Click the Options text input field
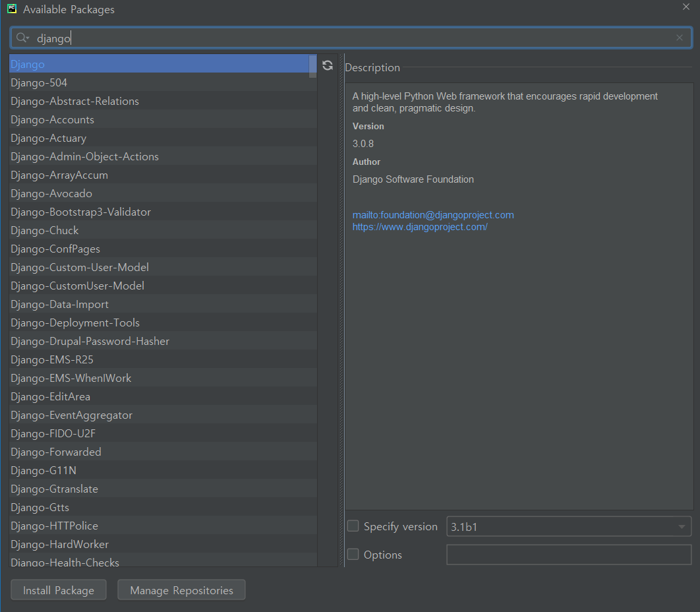Image resolution: width=700 pixels, height=612 pixels. coord(569,555)
